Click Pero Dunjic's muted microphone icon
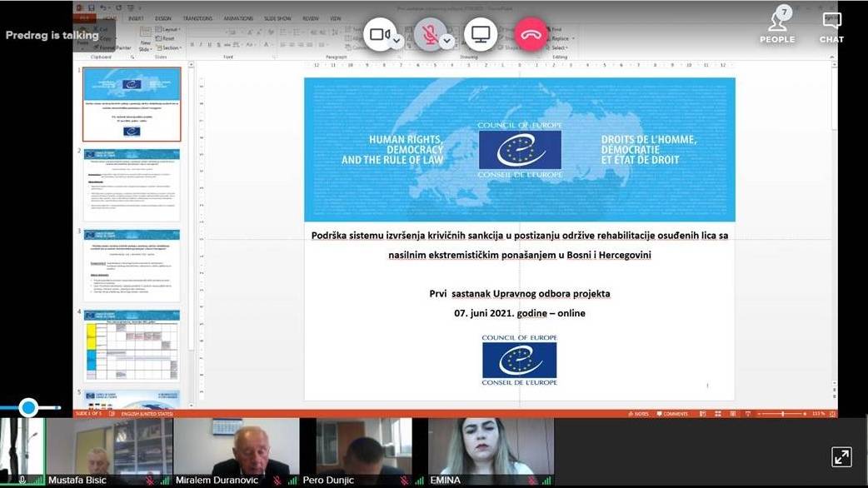 (x=405, y=481)
